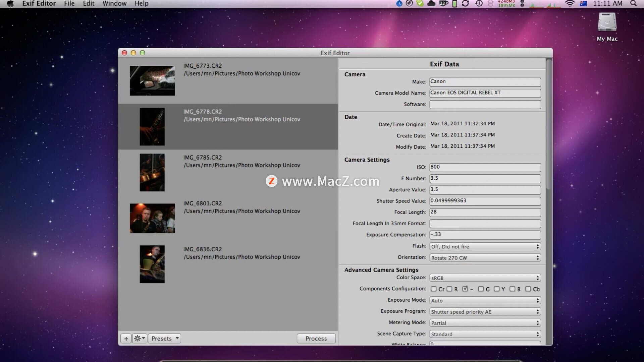Open the flag input source menu
Screen dimensions: 644x362
point(583,3)
